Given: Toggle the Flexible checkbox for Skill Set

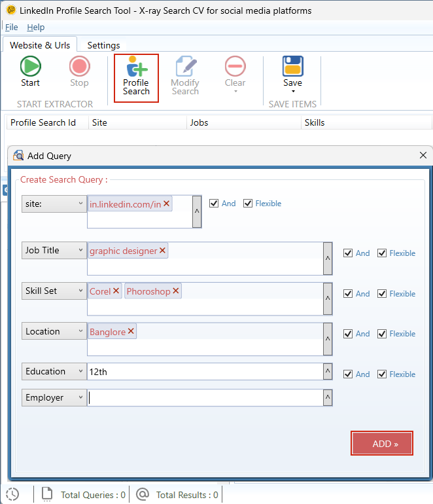Looking at the screenshot, I should click(x=382, y=293).
